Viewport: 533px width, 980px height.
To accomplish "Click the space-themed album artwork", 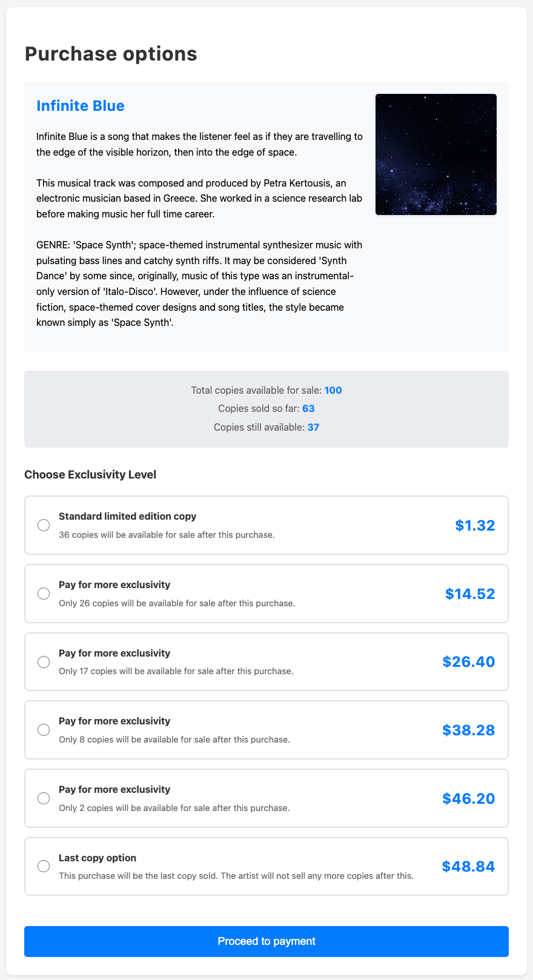I will [x=436, y=154].
